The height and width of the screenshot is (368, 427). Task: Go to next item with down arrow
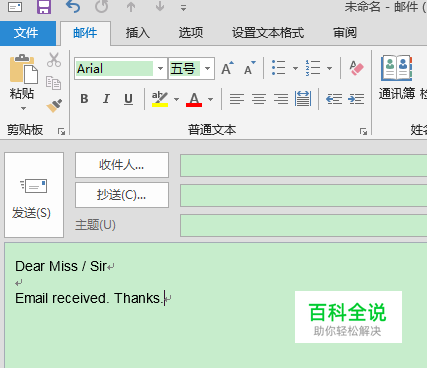(x=160, y=7)
